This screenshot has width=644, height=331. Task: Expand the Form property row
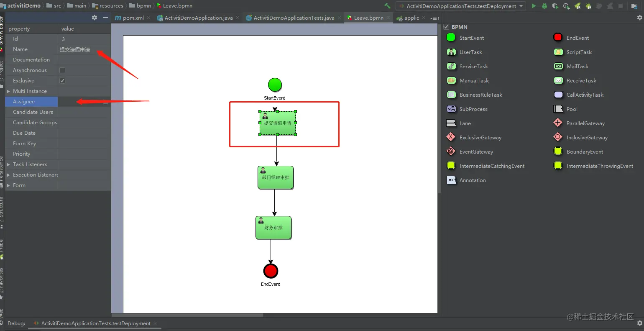8,185
